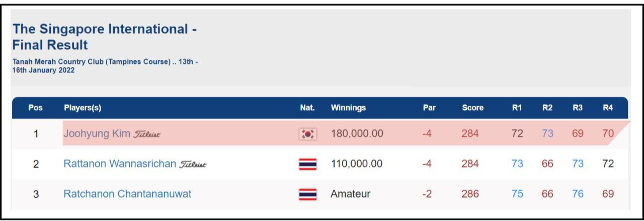View Rattanon Wannasrichan's R1 score 73
This screenshot has width=644, height=221.
(517, 164)
